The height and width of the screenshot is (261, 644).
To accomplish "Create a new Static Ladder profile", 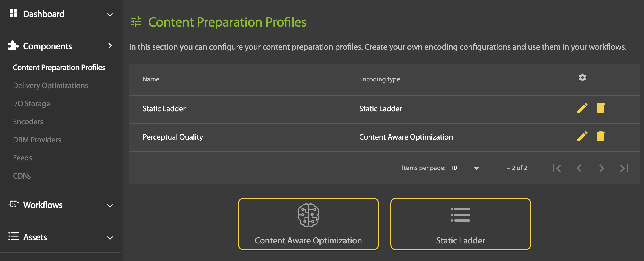I will (x=460, y=224).
